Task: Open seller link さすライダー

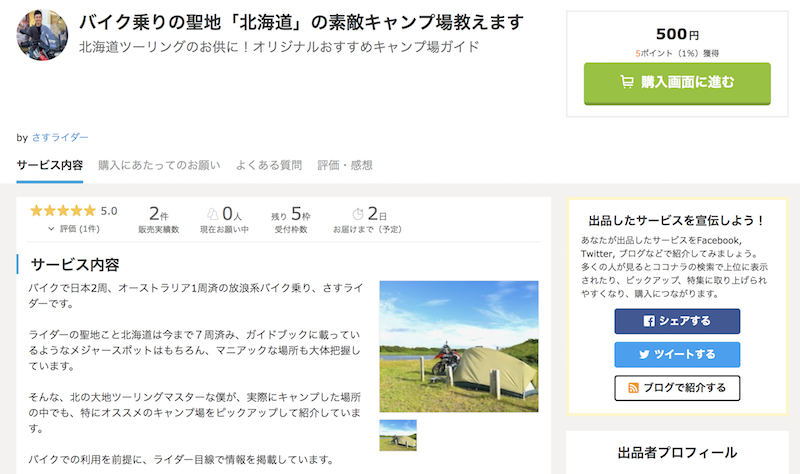Action: [x=60, y=137]
